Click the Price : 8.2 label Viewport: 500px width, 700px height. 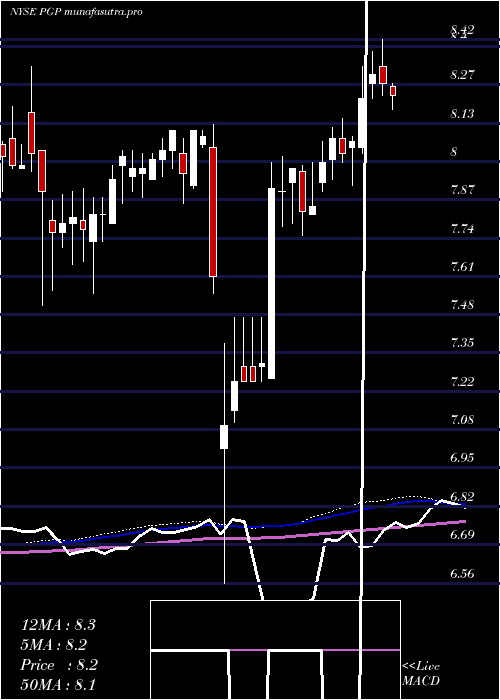tap(59, 665)
